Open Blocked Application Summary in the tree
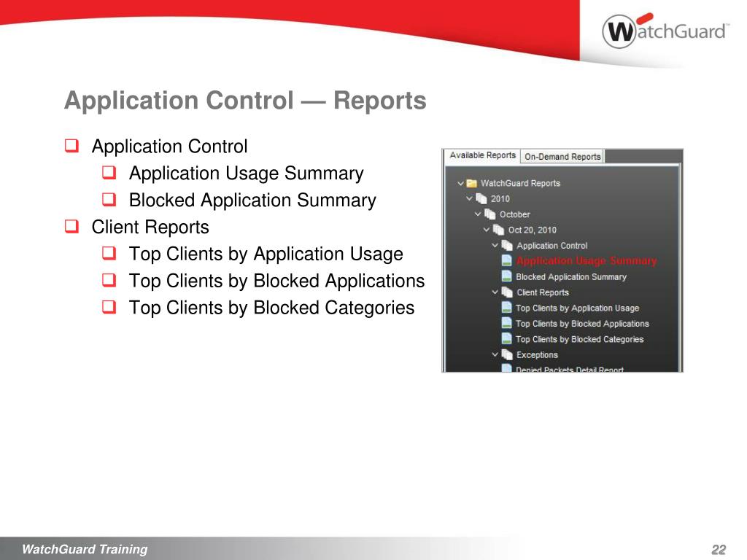 click(571, 276)
